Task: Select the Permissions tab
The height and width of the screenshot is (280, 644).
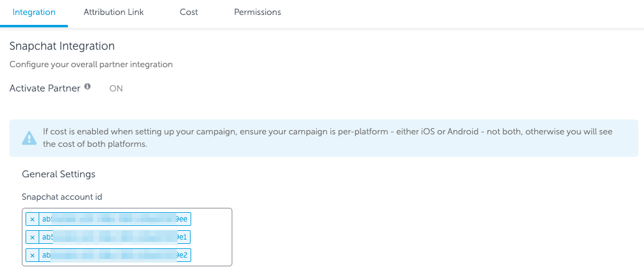Action: 257,12
